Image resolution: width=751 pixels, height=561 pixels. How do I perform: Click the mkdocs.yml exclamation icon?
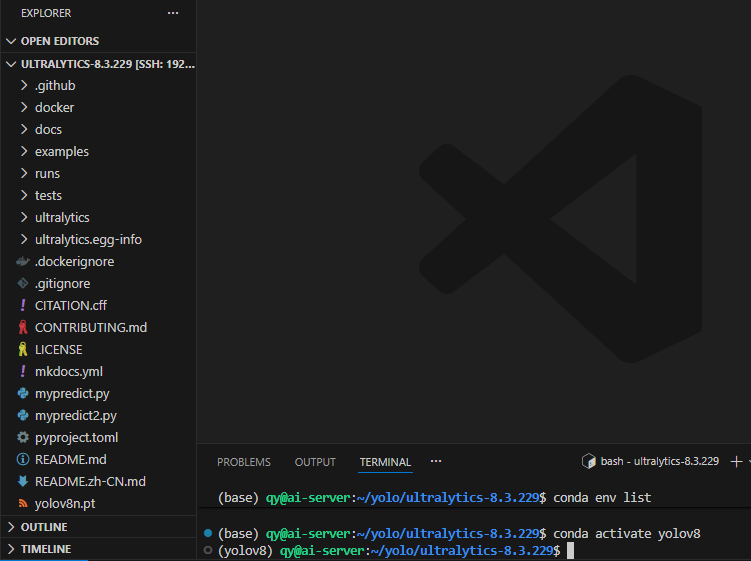click(x=23, y=371)
